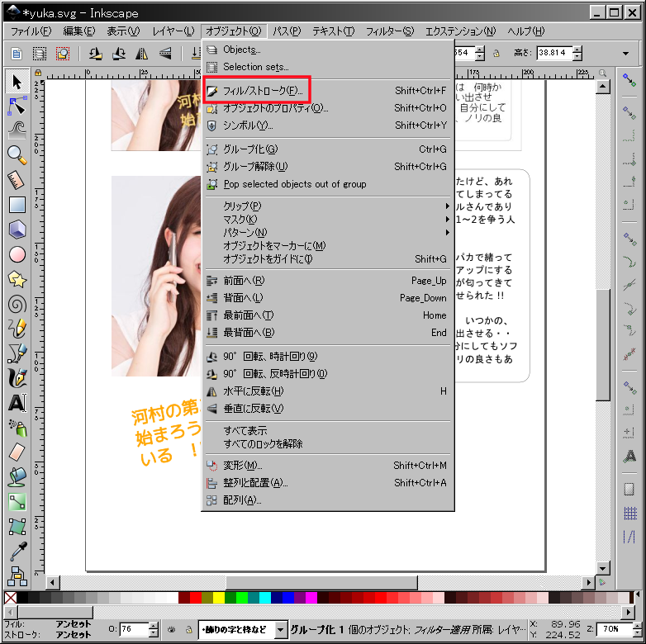
Task: Select the Pencil freehand tool
Action: (x=17, y=329)
